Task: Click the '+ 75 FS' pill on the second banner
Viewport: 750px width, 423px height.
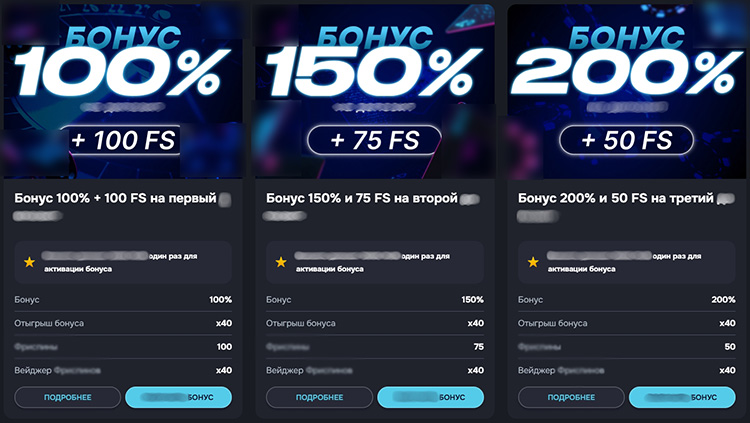Action: click(375, 140)
